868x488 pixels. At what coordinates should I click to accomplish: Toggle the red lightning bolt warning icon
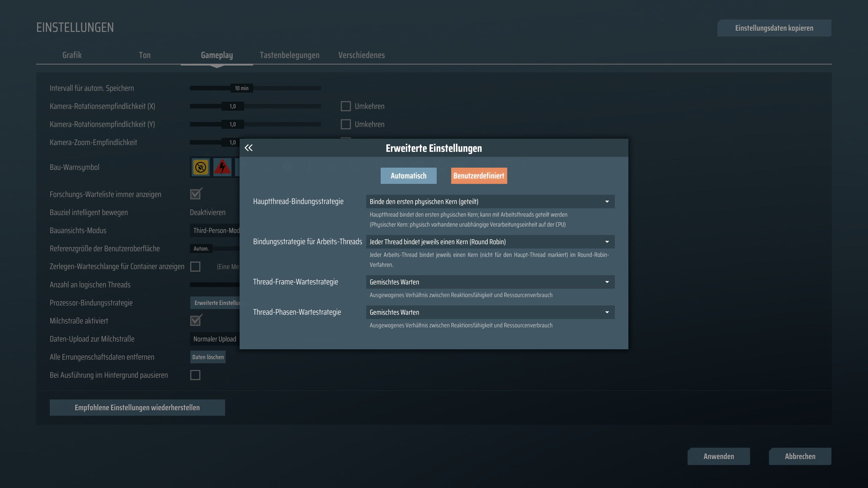click(x=222, y=167)
